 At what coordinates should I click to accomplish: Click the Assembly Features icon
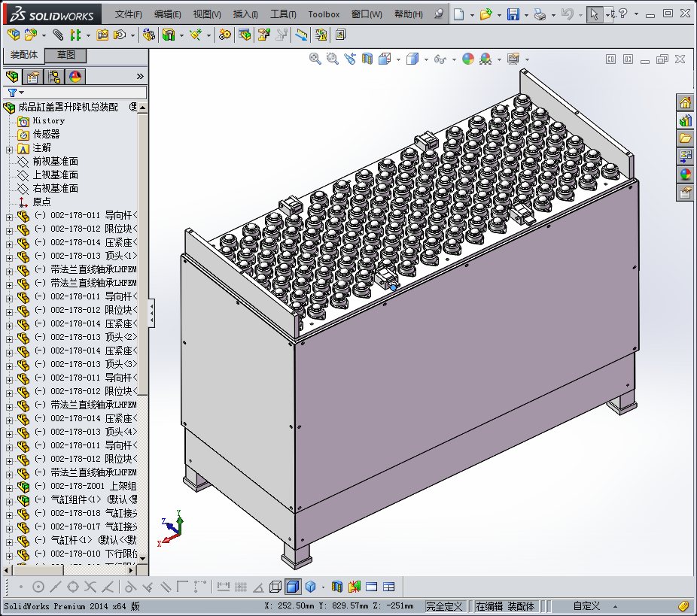[x=169, y=35]
